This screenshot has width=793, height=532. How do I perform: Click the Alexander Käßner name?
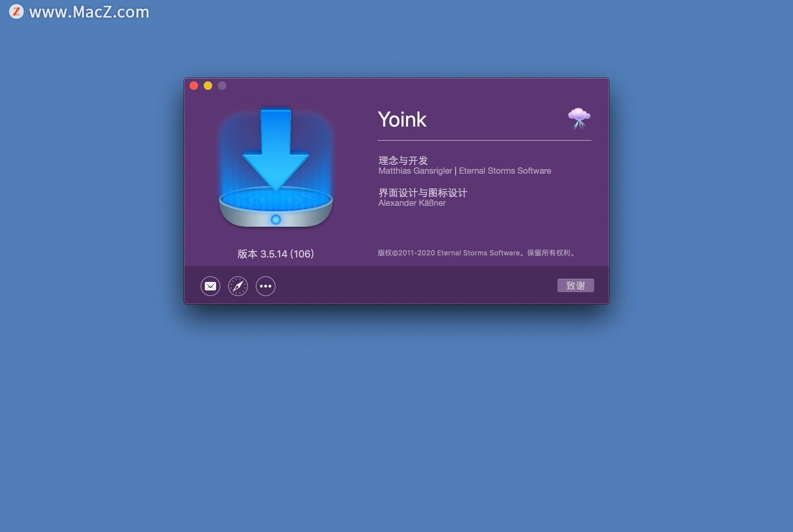pyautogui.click(x=412, y=203)
